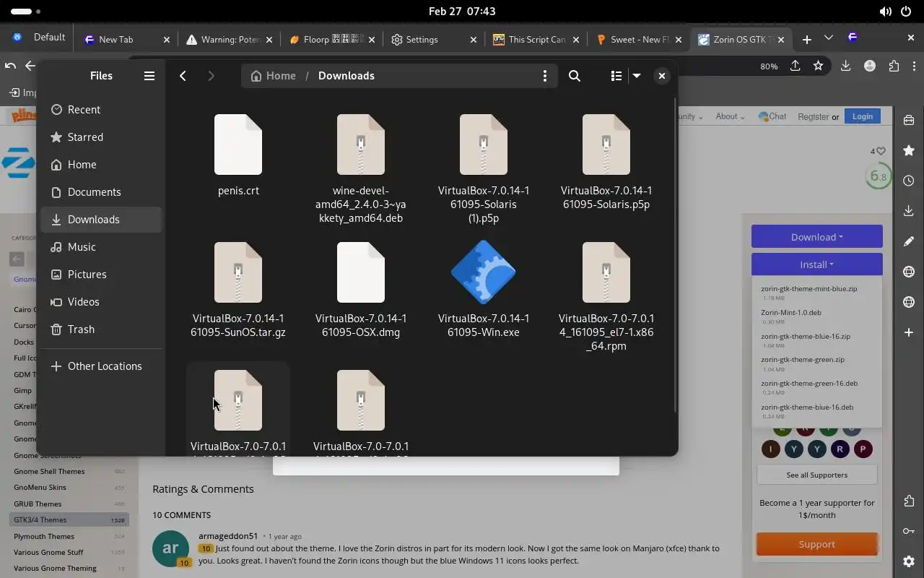924x578 pixels.
Task: Bookmark this page with the star
Action: point(818,66)
